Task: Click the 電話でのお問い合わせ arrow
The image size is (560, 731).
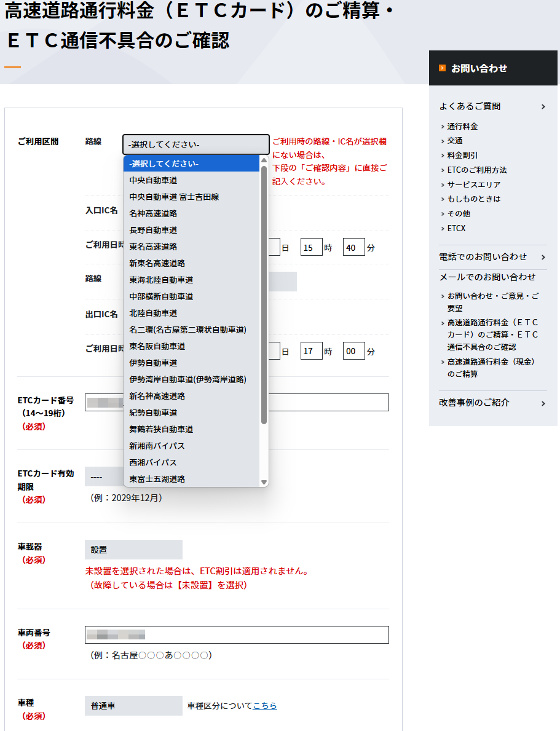Action: coord(543,257)
